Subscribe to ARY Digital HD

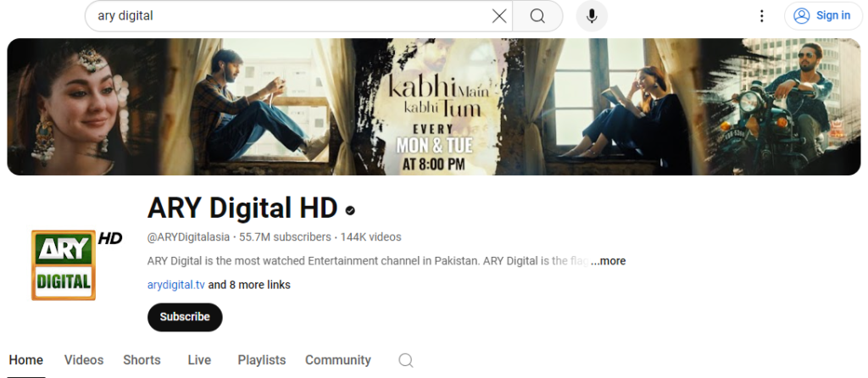tap(185, 317)
